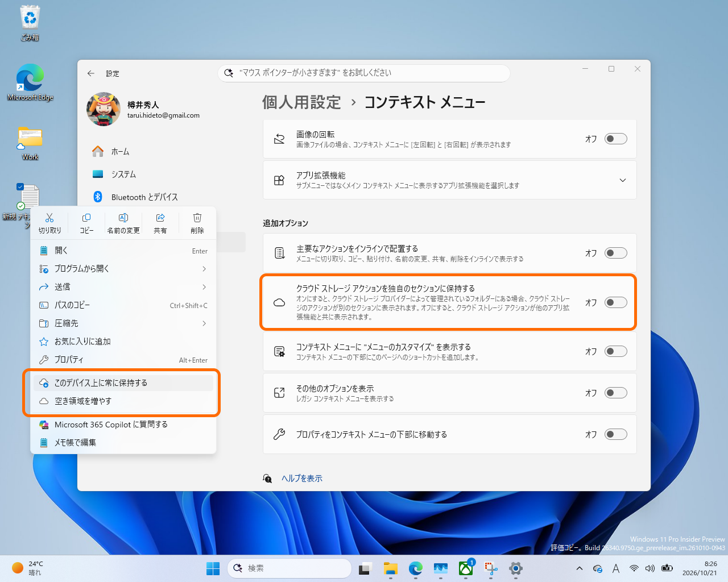Image resolution: width=728 pixels, height=582 pixels.
Task: Select the Work folder on desktop
Action: click(30, 143)
